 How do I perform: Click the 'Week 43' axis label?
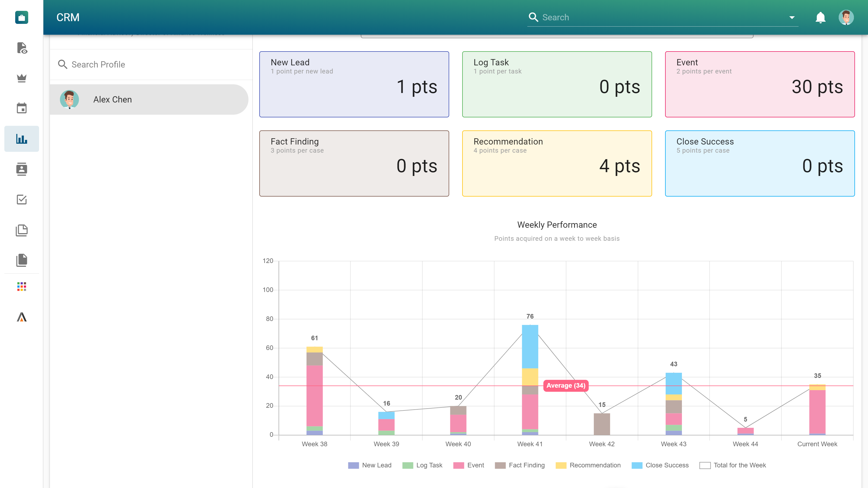(x=673, y=444)
